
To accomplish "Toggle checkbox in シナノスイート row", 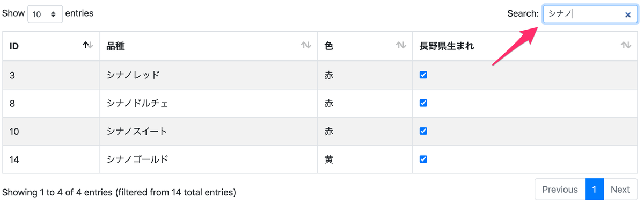I will 423,131.
